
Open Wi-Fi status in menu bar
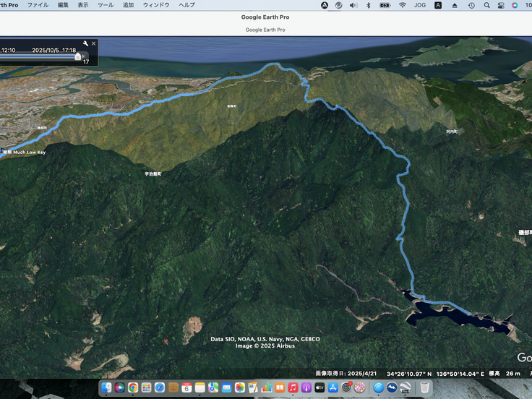403,5
